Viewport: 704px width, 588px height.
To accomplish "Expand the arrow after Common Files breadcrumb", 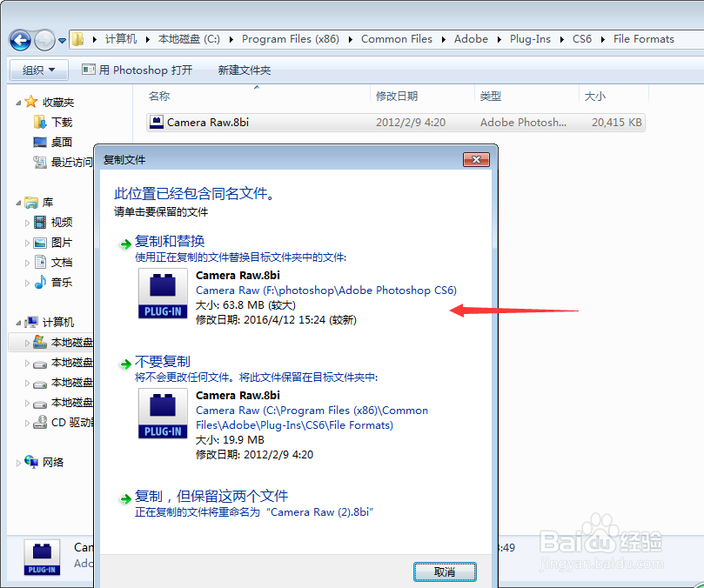I will 444,39.
